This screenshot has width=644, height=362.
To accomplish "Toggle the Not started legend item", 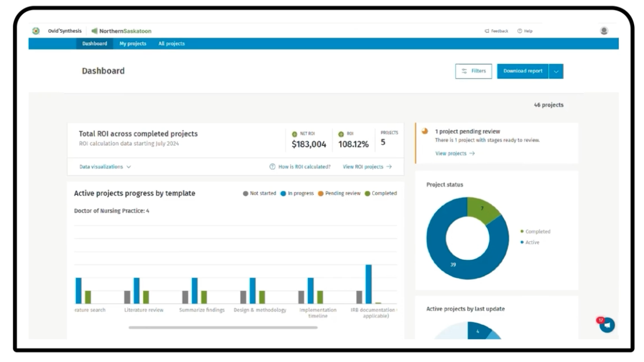I will click(259, 193).
